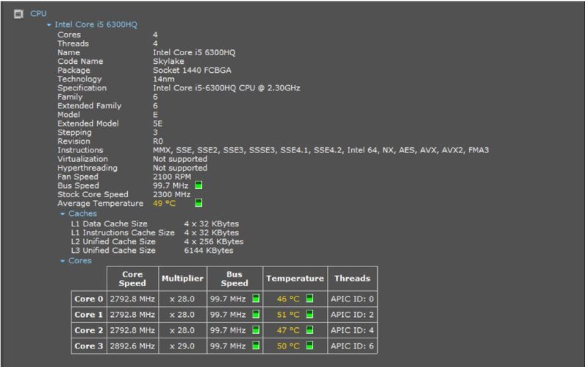Screen dimensions: 588x367
Task: Click Core 1 temperature green indicator
Action: click(x=309, y=314)
